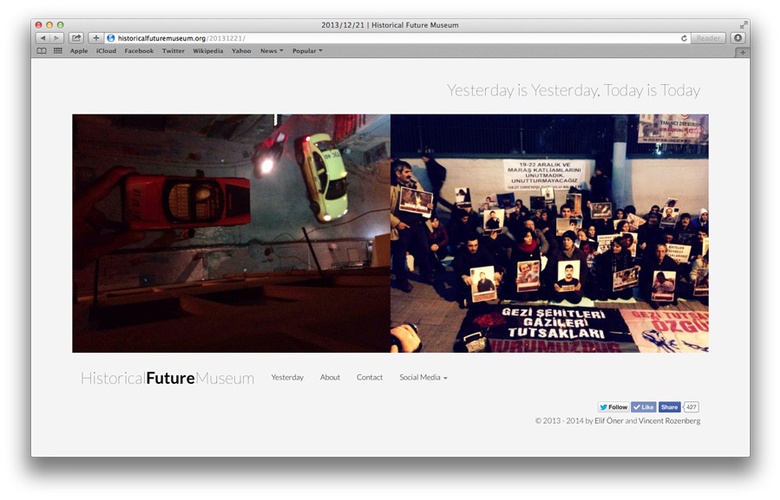Expand the Social Media dropdown
This screenshot has width=780, height=500.
point(423,378)
